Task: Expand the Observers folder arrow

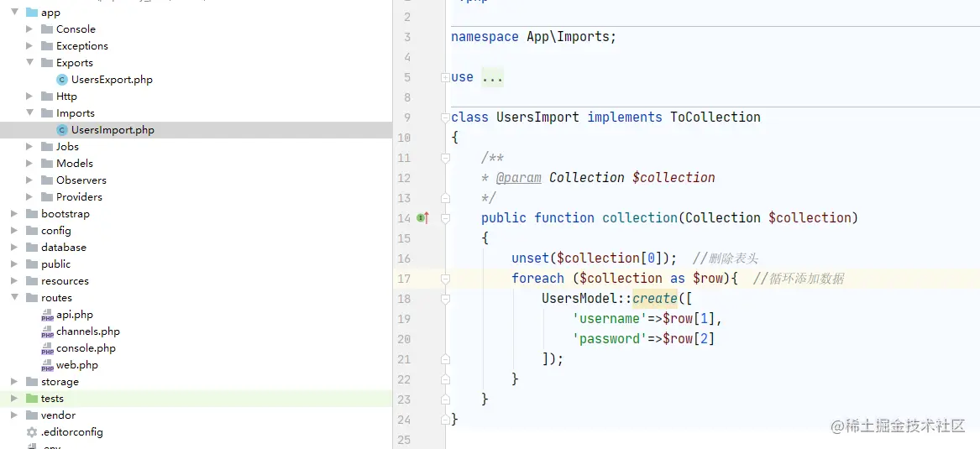Action: 29,180
